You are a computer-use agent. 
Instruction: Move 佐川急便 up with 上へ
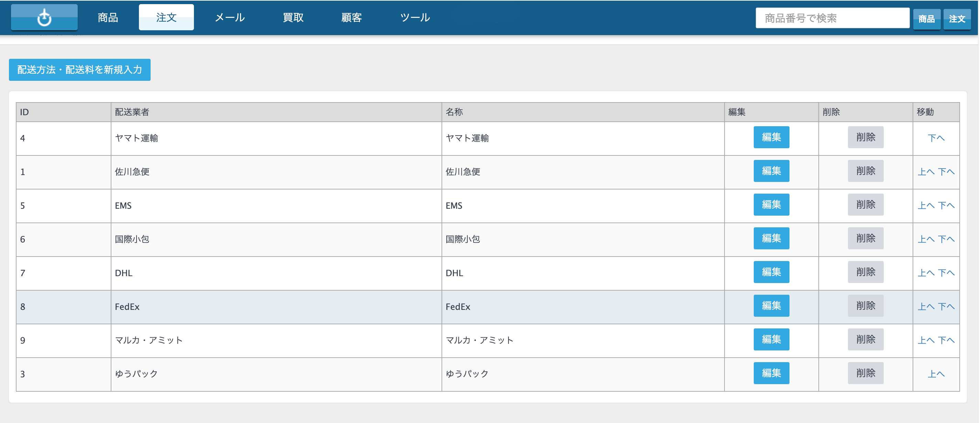click(926, 172)
